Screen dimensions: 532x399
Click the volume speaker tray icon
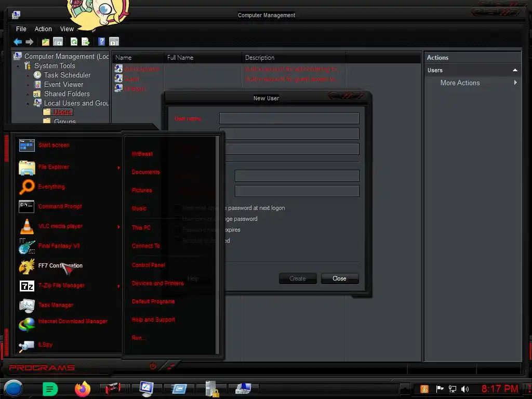(x=465, y=389)
